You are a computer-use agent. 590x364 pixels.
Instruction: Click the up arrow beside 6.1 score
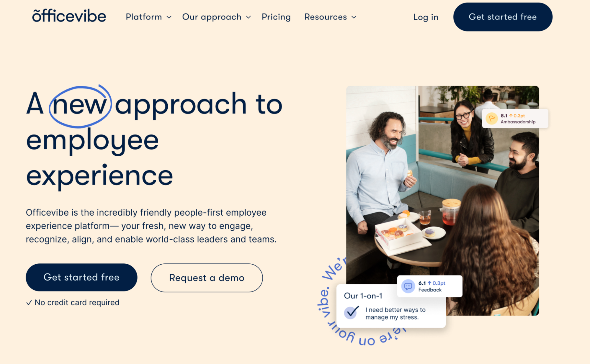click(429, 283)
